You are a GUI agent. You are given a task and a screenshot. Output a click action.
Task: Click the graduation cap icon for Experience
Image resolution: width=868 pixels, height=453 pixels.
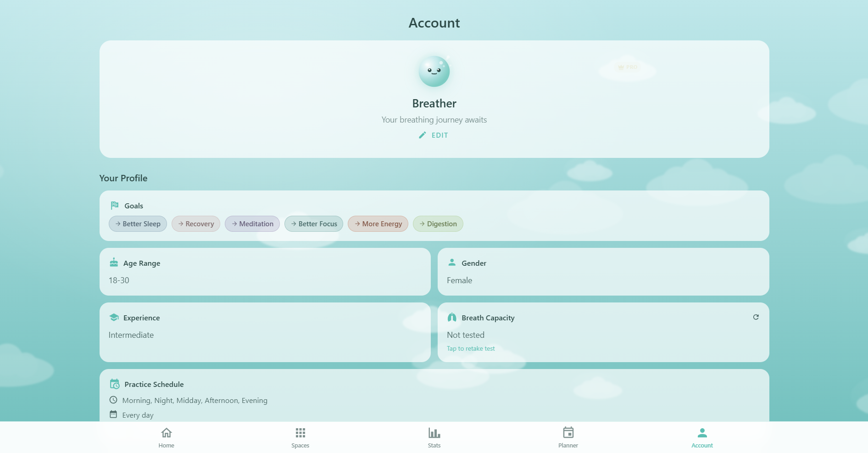point(113,317)
